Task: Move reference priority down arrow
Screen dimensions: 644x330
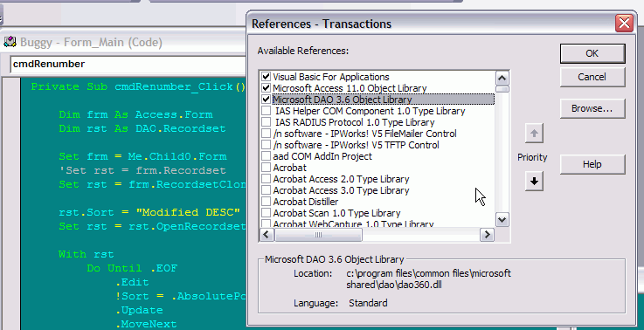Action: click(x=534, y=182)
